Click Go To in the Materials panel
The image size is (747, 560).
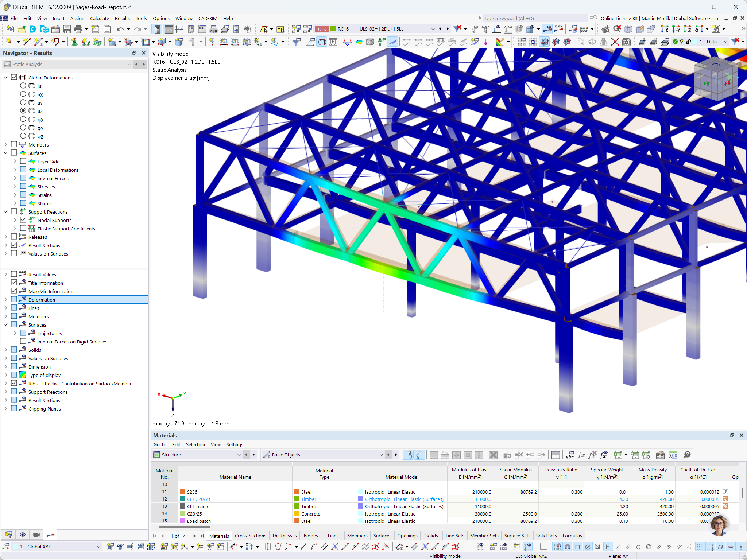(160, 444)
